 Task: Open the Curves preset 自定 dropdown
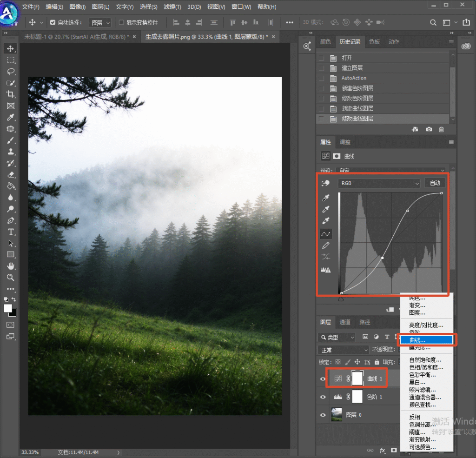tap(391, 170)
